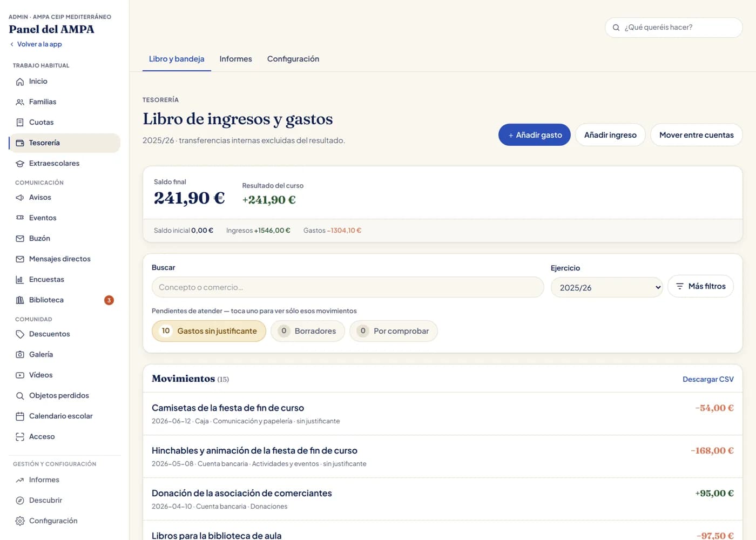The image size is (756, 540).
Task: Click the Objetos perdidos magnifier icon
Action: pos(20,396)
